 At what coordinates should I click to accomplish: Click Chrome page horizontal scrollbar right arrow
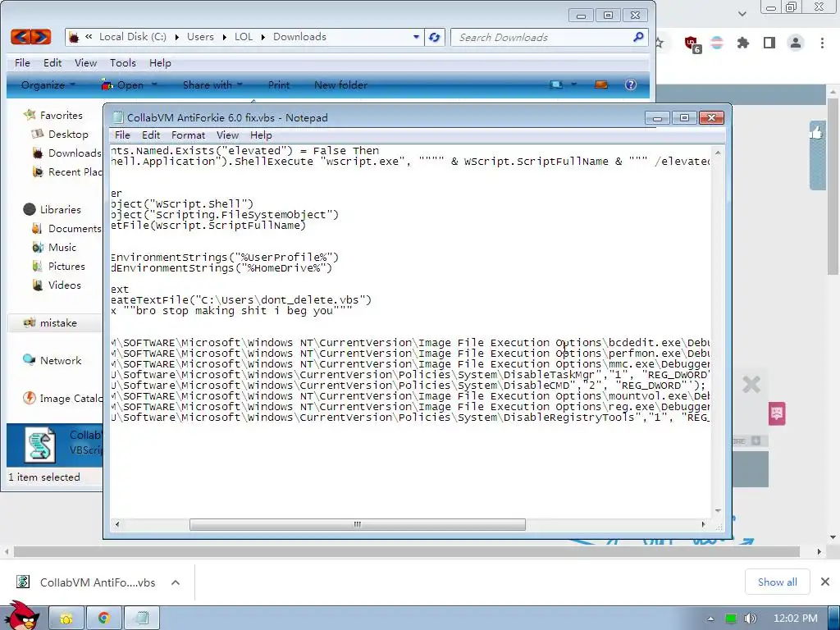[819, 551]
